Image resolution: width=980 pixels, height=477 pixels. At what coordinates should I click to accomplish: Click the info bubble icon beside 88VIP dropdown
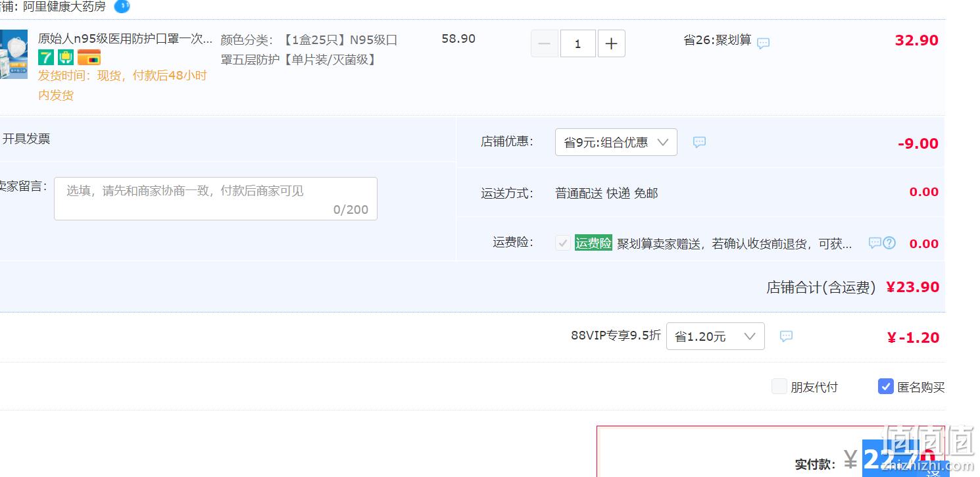[x=786, y=336]
